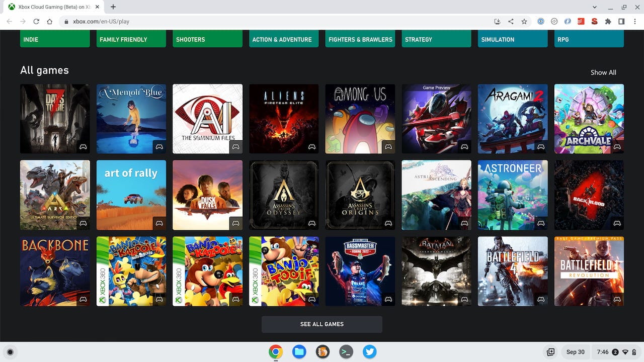
Task: Open Bassmaster Fishing 2022 tile
Action: [x=360, y=271]
